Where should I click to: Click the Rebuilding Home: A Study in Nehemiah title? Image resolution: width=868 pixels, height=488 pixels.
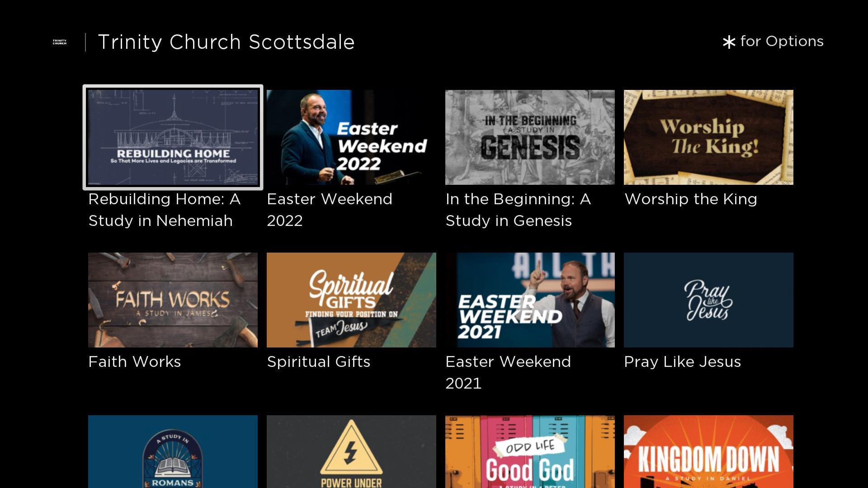point(164,210)
